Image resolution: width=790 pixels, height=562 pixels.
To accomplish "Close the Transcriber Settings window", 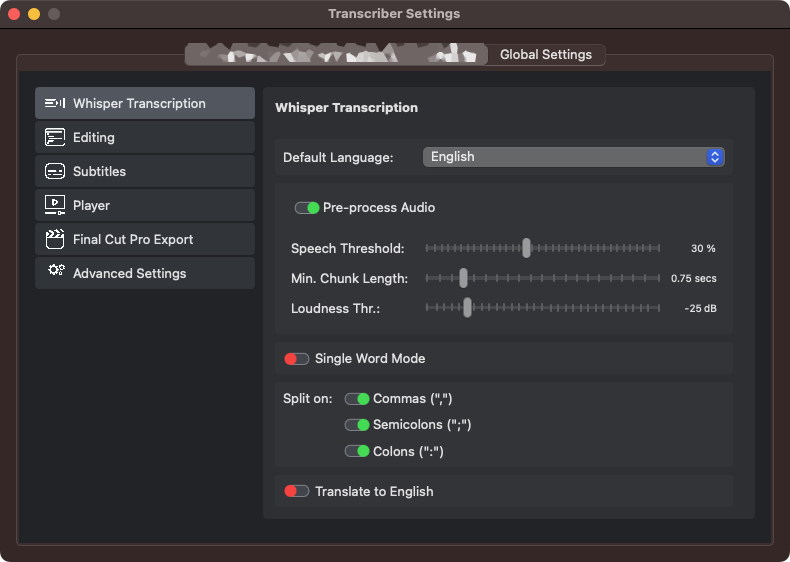I will (x=14, y=14).
